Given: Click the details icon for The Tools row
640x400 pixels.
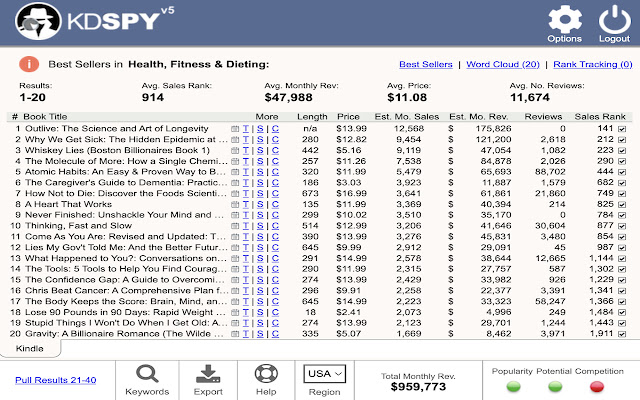Looking at the screenshot, I should (x=235, y=269).
